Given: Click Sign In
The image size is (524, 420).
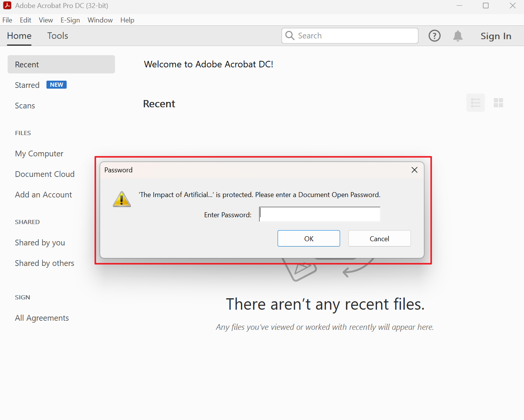Looking at the screenshot, I should click(x=496, y=36).
